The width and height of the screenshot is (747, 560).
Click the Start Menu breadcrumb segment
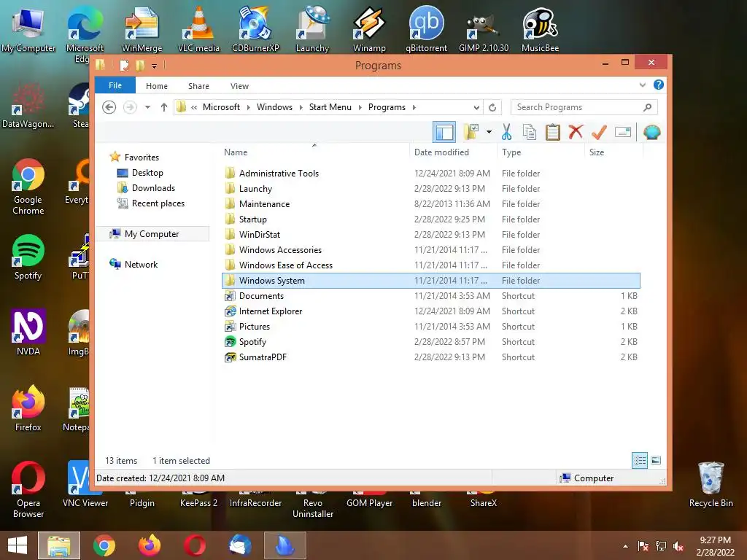[x=330, y=107]
